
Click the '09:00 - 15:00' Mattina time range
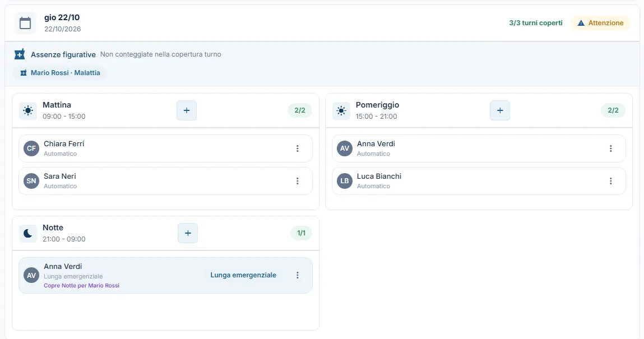64,117
